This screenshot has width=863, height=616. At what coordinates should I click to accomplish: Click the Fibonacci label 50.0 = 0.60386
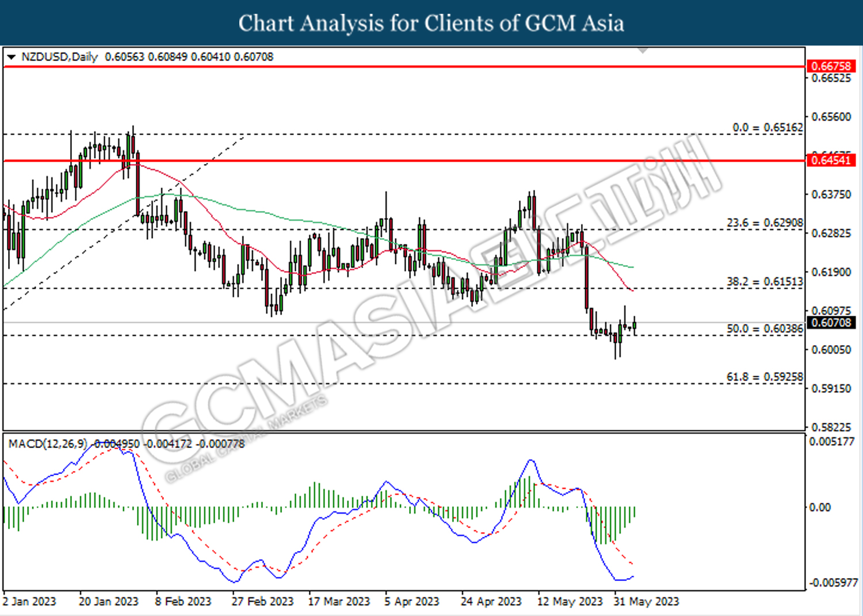(765, 328)
